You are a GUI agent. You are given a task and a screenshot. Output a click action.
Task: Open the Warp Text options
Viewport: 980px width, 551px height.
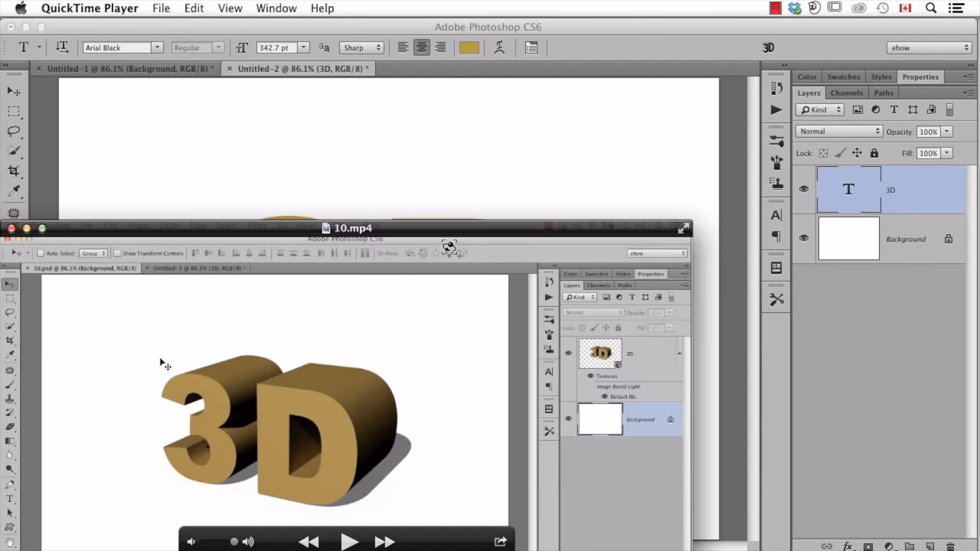pos(501,47)
